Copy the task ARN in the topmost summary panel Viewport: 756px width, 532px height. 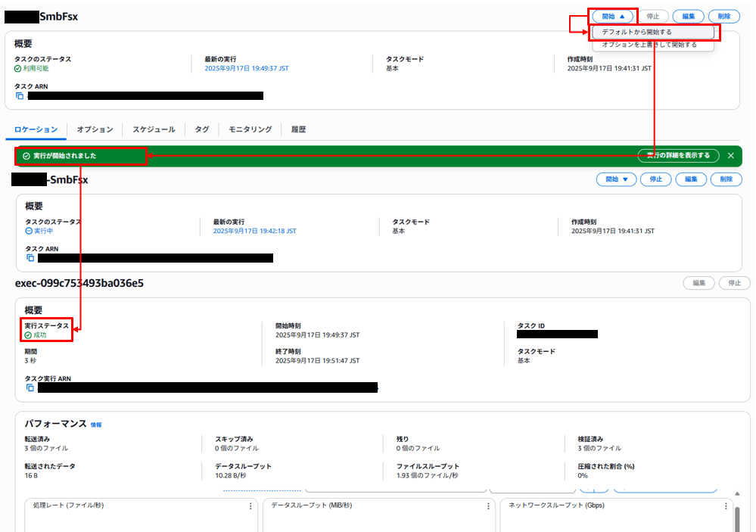coord(20,96)
